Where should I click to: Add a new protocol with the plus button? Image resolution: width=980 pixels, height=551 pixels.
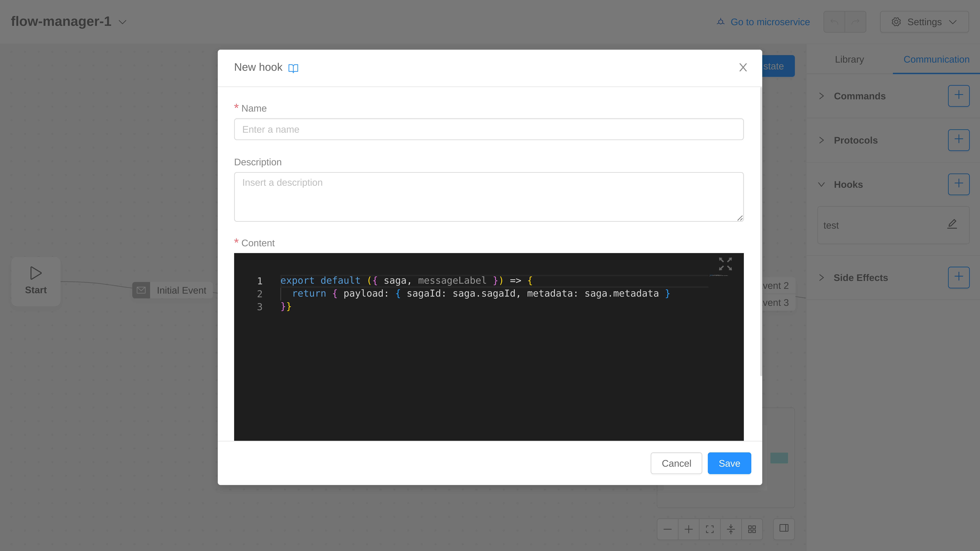pyautogui.click(x=958, y=140)
